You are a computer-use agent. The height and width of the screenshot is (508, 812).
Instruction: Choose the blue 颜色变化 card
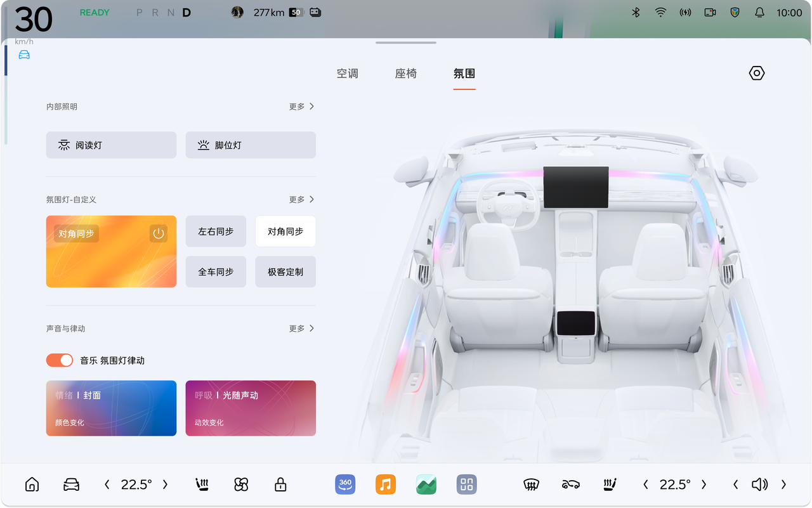(111, 408)
